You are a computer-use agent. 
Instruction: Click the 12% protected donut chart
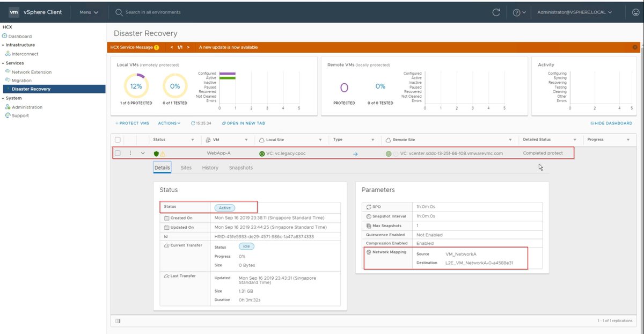pyautogui.click(x=136, y=86)
